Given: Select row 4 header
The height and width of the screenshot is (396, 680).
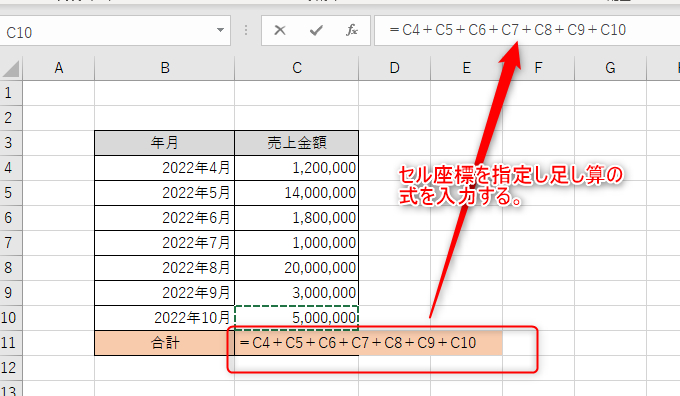Looking at the screenshot, I should tap(11, 168).
